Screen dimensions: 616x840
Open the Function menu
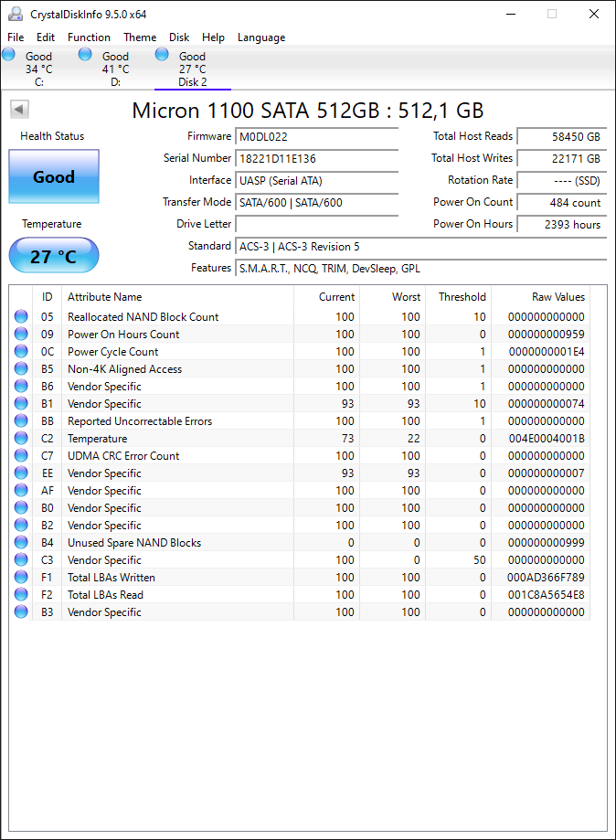click(x=89, y=37)
